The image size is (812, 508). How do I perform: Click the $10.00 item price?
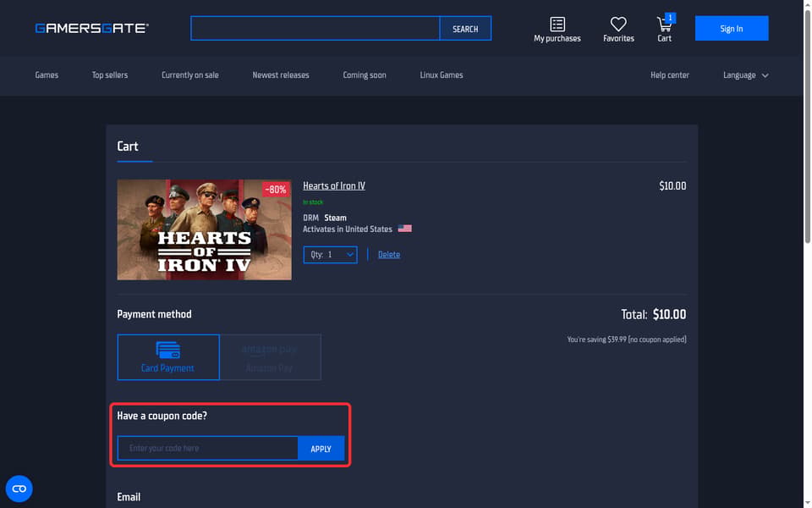pyautogui.click(x=672, y=185)
